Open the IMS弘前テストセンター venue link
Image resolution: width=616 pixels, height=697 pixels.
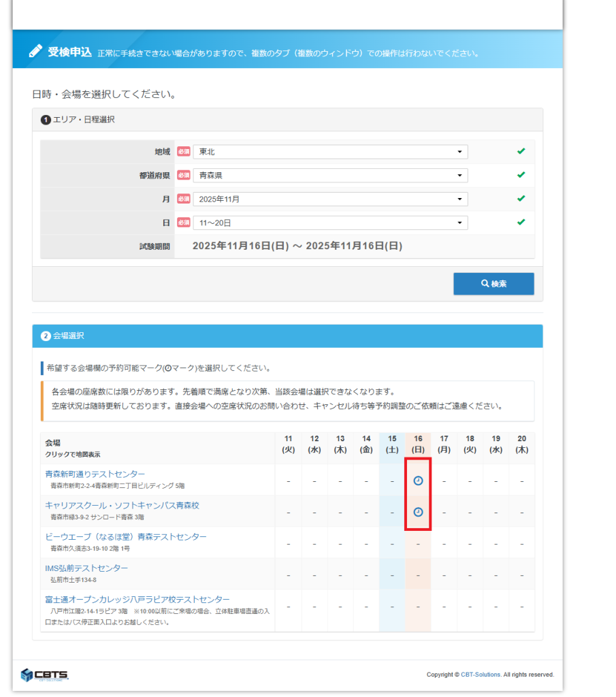(x=86, y=568)
